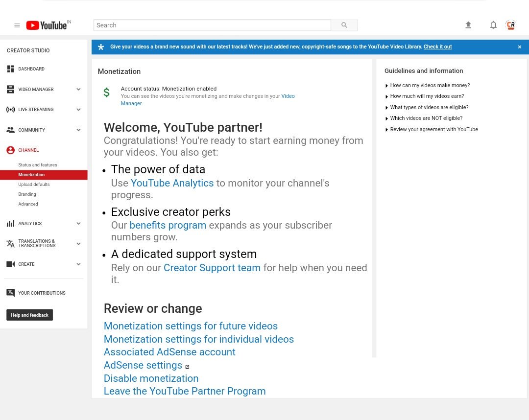Open Status and features submenu item

(37, 165)
